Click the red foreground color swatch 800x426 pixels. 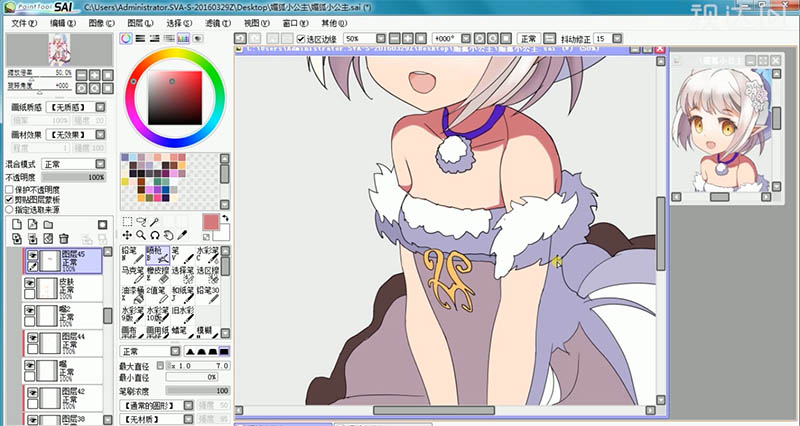(211, 222)
